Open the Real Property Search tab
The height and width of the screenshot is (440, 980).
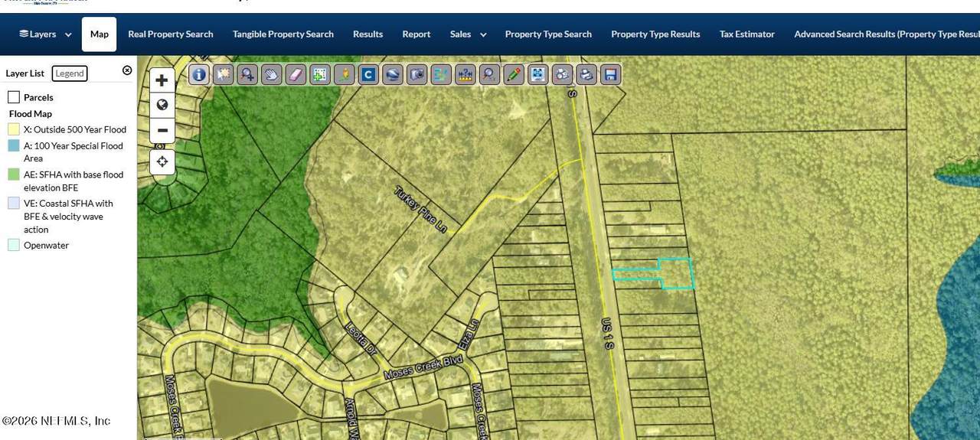coord(170,34)
